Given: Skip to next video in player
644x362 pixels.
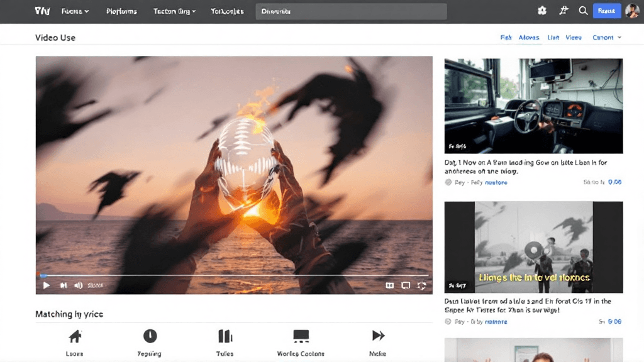Looking at the screenshot, I should 63,285.
